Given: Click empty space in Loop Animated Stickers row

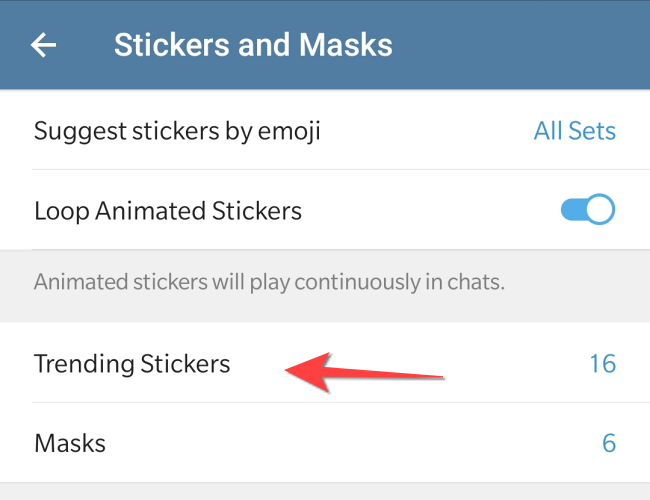Looking at the screenshot, I should [x=430, y=211].
